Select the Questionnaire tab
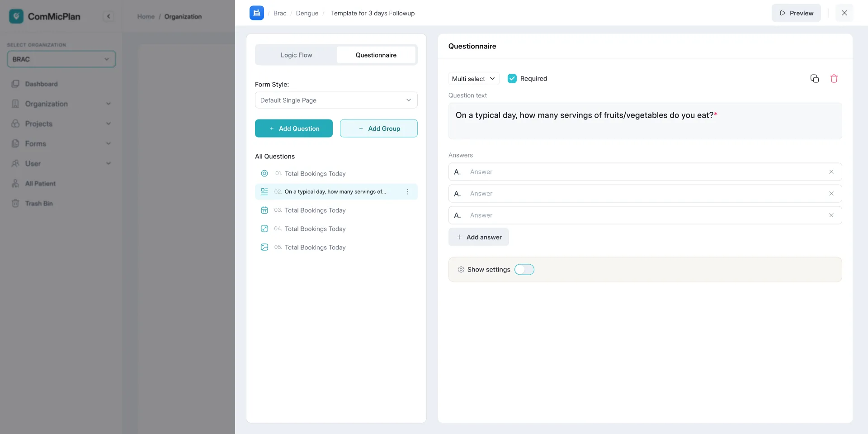The width and height of the screenshot is (868, 434). [376, 55]
